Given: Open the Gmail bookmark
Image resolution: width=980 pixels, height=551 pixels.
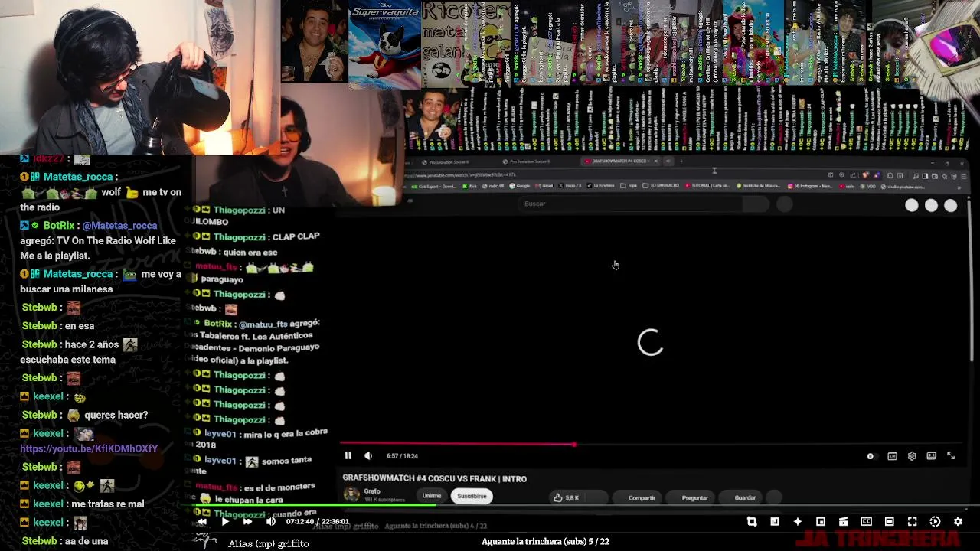Looking at the screenshot, I should (x=544, y=186).
